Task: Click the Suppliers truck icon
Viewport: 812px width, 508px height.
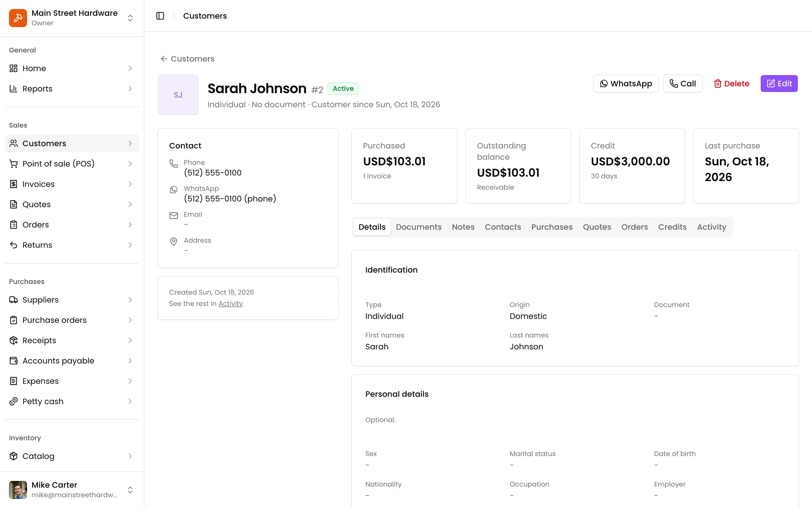Action: pyautogui.click(x=14, y=300)
